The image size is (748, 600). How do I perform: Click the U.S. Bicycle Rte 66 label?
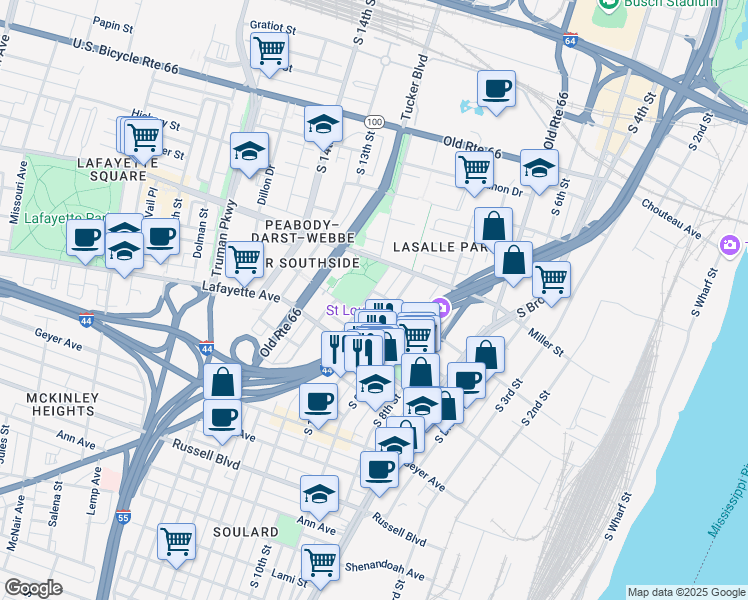point(126,57)
